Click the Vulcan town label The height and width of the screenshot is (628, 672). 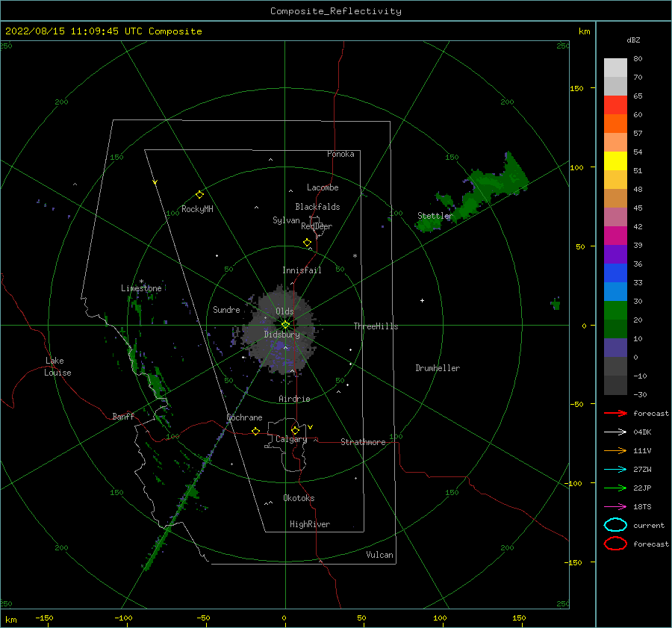pos(380,555)
